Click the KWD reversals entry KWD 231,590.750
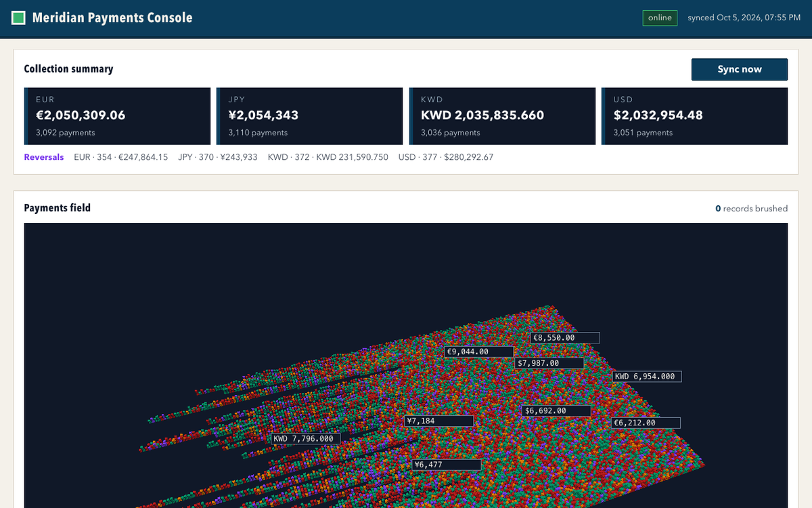This screenshot has height=508, width=812. 328,157
